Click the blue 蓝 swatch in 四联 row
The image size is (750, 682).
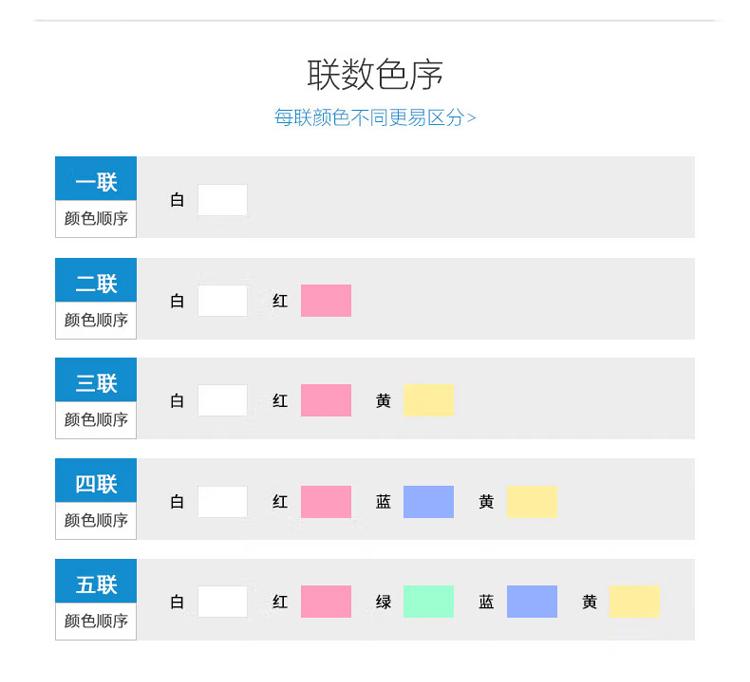429,502
